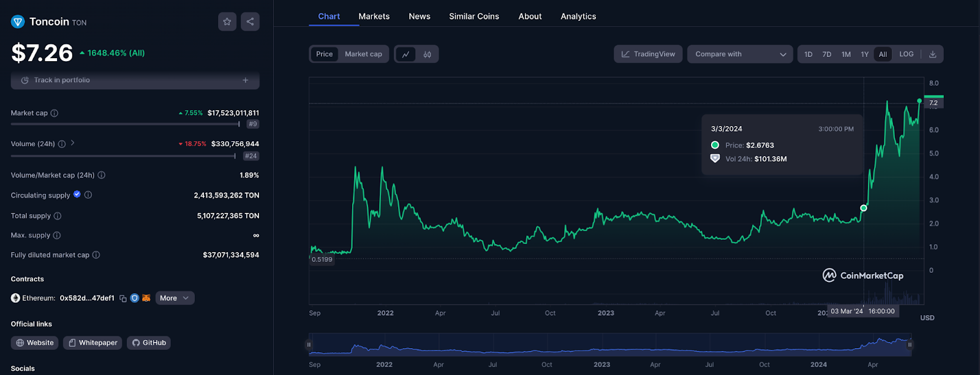Screen dimensions: 980x375
Task: Click the 0.5199 starting price label
Action: [x=322, y=259]
